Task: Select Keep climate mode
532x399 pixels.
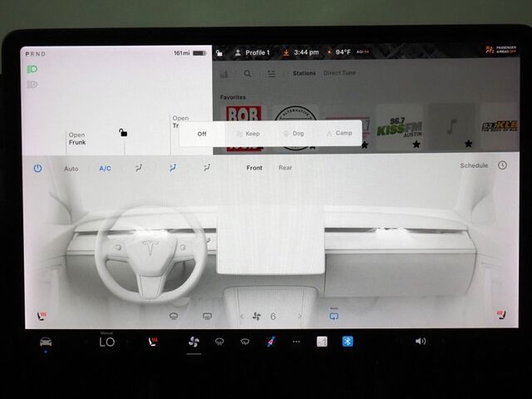Action: (248, 133)
